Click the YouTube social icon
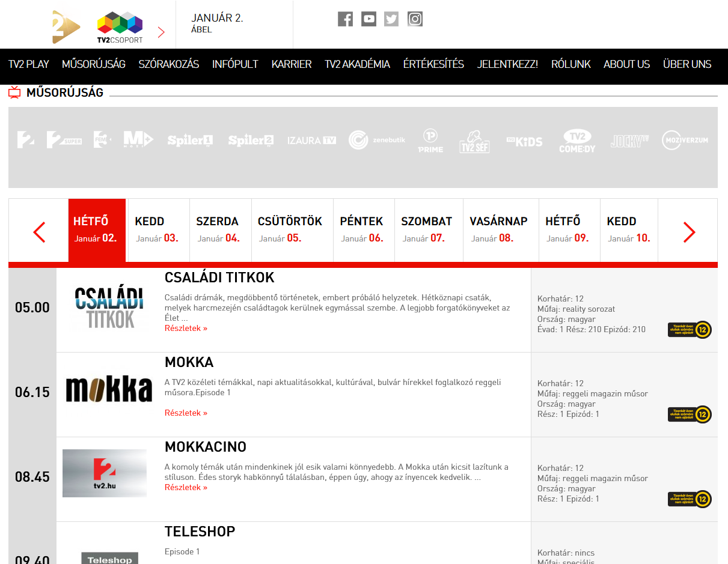 [369, 19]
